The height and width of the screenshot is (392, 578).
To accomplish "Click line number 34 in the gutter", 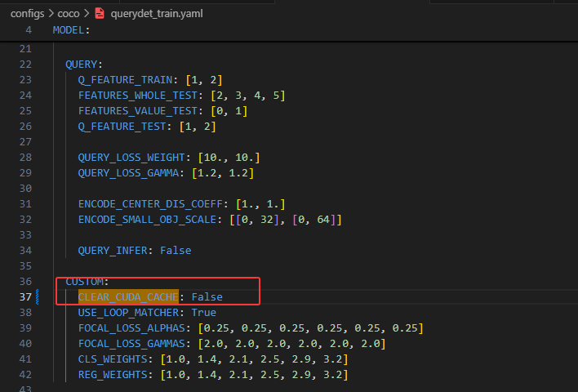I will pyautogui.click(x=25, y=251).
